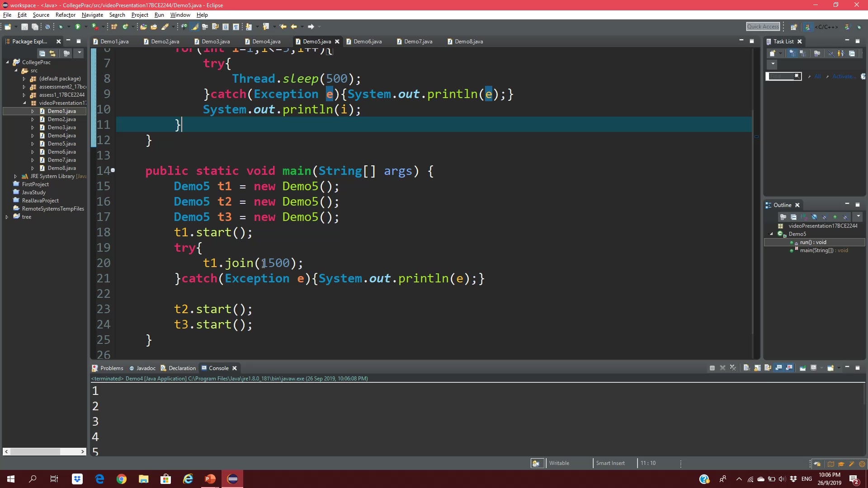
Task: Toggle Mark Occurrences highlighter button
Action: coord(195,27)
